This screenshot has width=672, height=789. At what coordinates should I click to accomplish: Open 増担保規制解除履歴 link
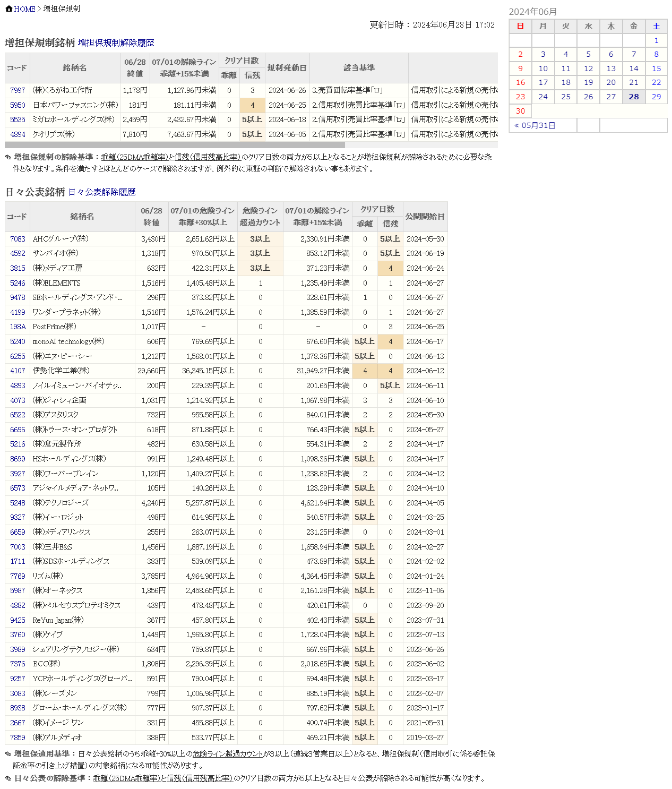tap(116, 43)
